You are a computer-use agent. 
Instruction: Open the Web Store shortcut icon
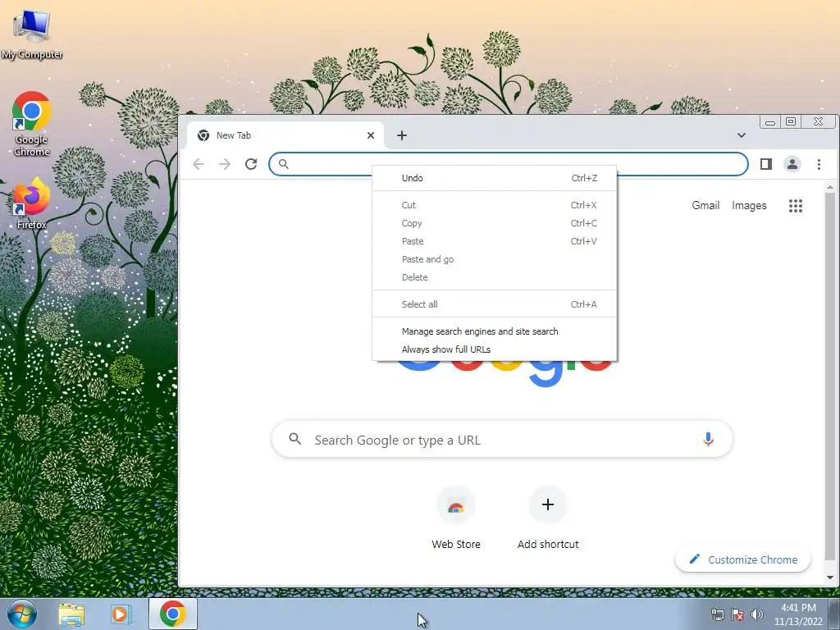tap(456, 505)
